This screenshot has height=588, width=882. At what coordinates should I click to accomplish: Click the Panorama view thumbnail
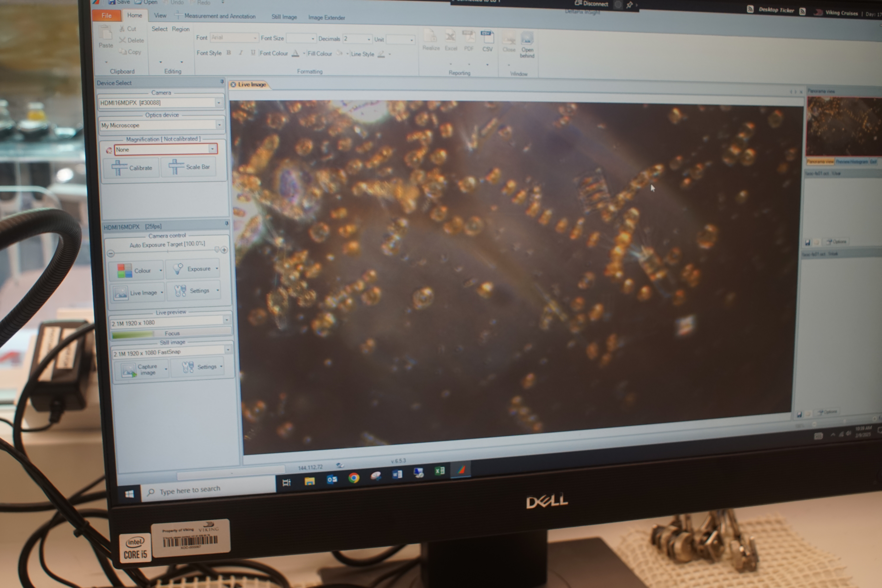pos(844,126)
